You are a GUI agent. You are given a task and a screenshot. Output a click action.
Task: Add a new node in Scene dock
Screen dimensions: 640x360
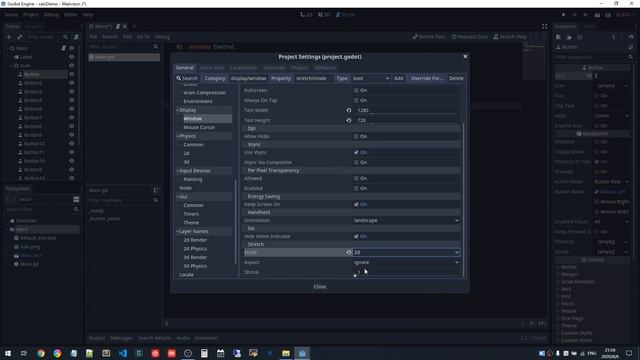click(9, 37)
